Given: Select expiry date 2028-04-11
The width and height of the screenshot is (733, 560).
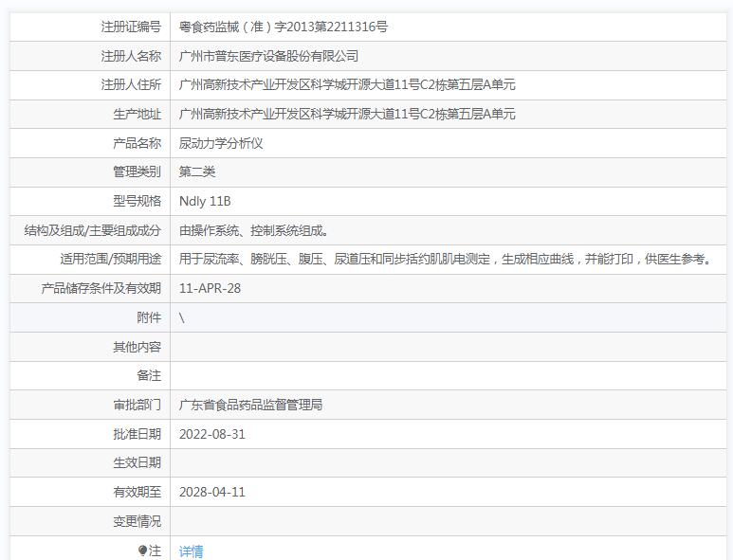Looking at the screenshot, I should point(212,492).
